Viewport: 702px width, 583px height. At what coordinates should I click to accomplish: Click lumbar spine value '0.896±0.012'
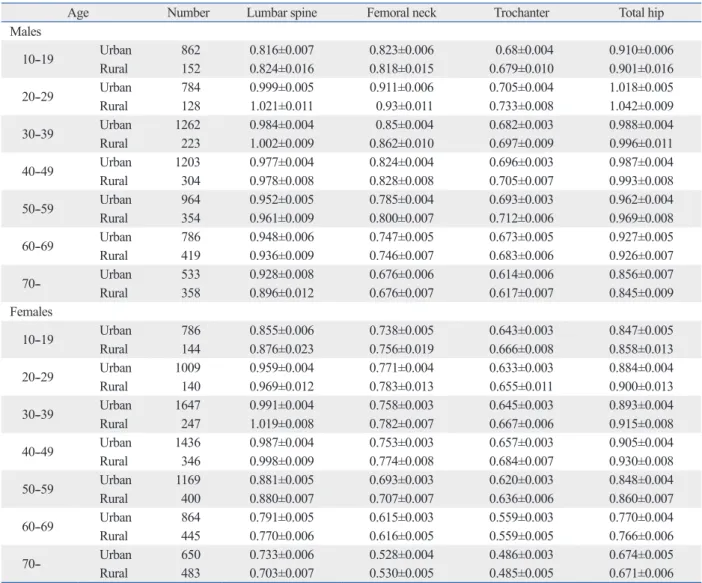coord(282,293)
